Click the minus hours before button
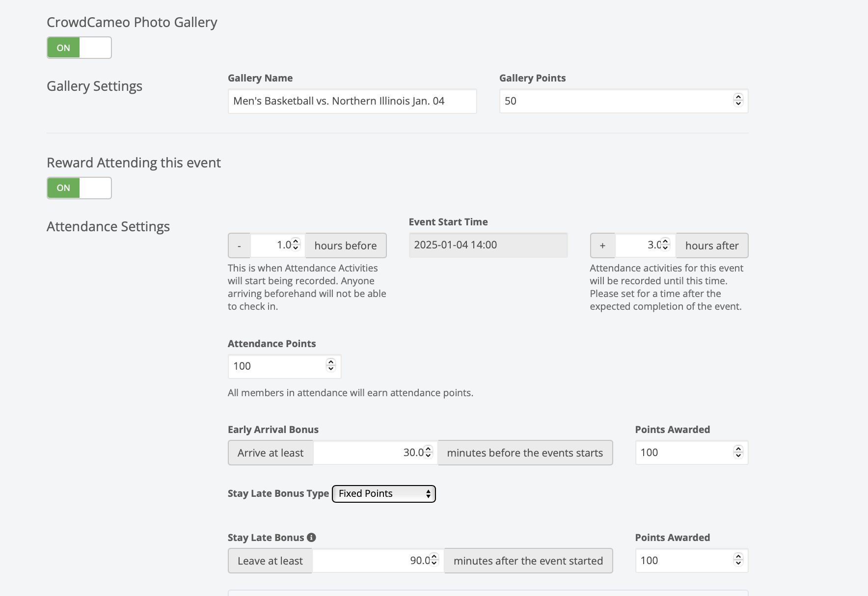 click(x=239, y=245)
